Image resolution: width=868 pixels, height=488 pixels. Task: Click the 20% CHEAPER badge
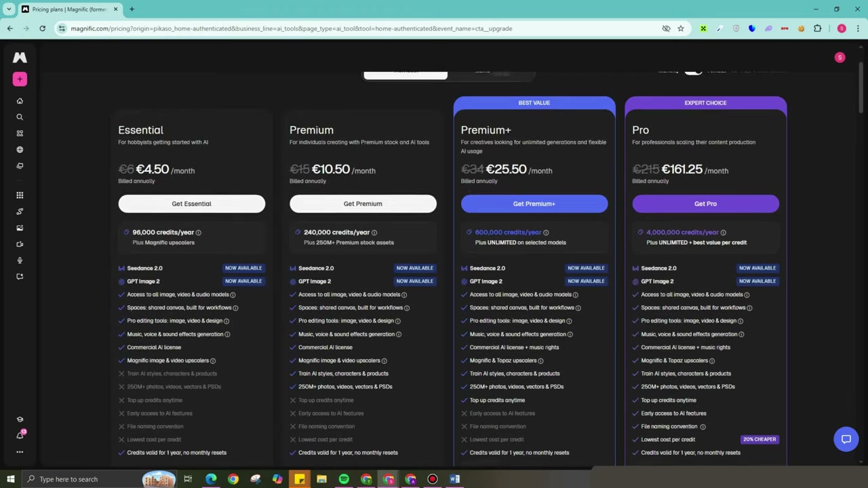[759, 439]
